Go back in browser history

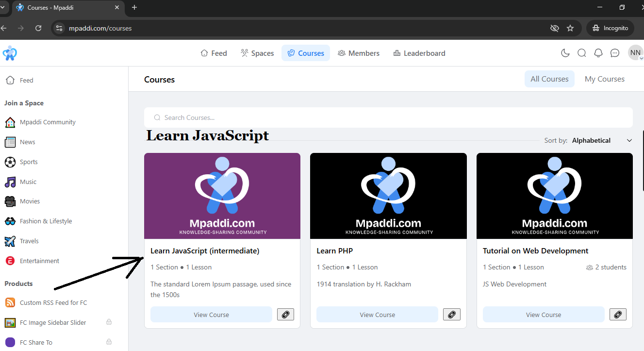[4, 28]
